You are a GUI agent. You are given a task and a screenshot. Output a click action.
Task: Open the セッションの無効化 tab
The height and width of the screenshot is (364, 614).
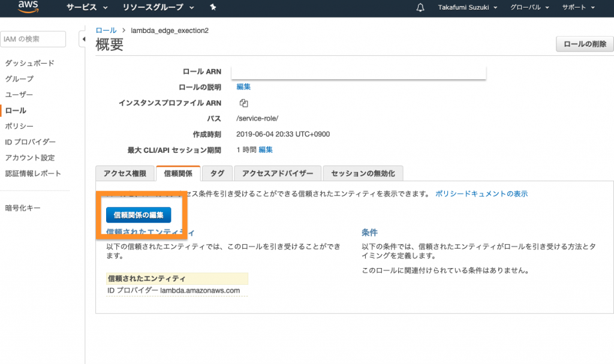[x=363, y=173]
